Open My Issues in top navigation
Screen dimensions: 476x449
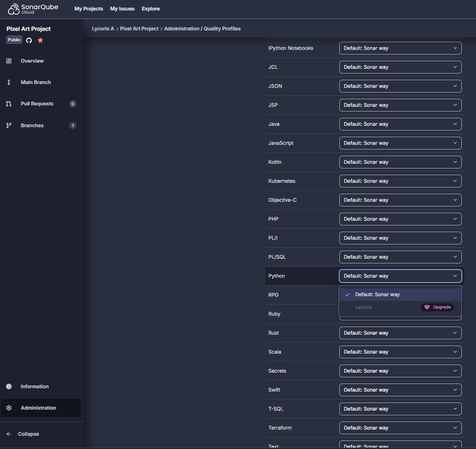[122, 9]
